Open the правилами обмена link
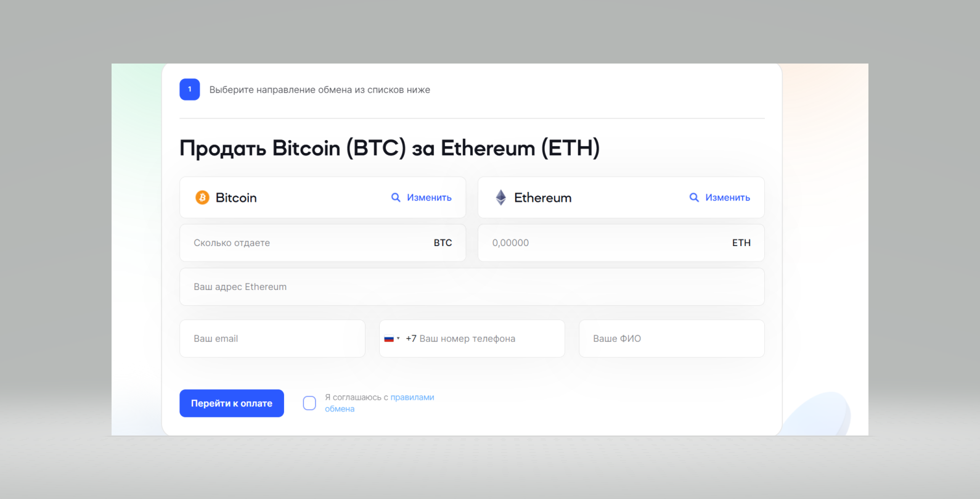The width and height of the screenshot is (980, 499). point(380,403)
